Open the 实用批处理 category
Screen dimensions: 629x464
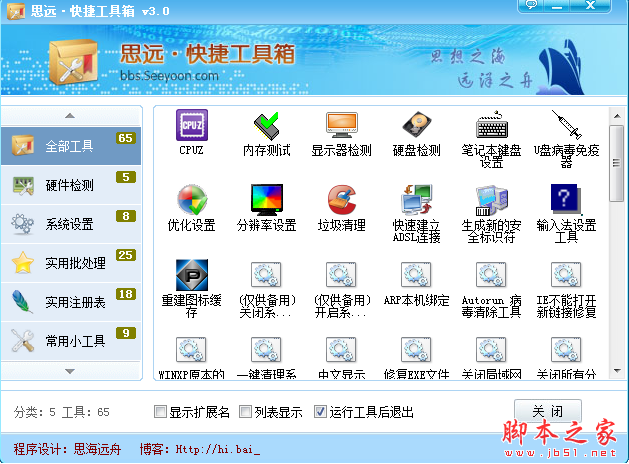[71, 263]
